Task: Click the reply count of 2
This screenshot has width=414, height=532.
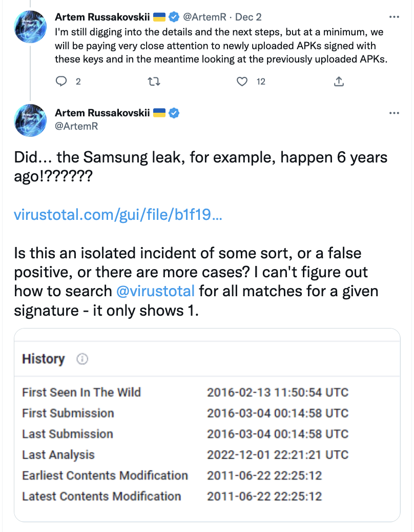Action: [78, 81]
